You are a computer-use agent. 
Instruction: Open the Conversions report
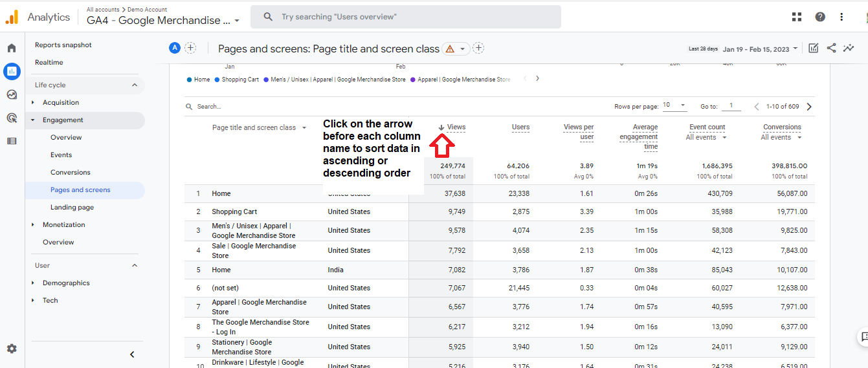pyautogui.click(x=71, y=172)
